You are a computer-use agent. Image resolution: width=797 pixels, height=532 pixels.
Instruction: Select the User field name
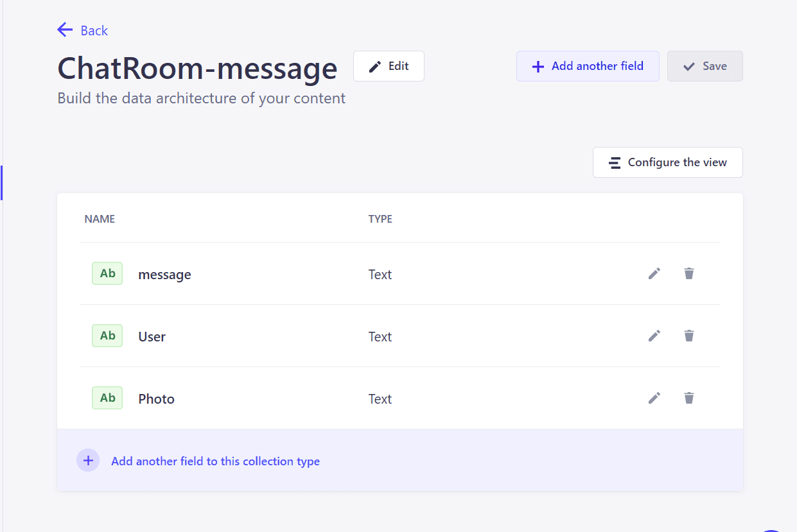[x=152, y=337]
